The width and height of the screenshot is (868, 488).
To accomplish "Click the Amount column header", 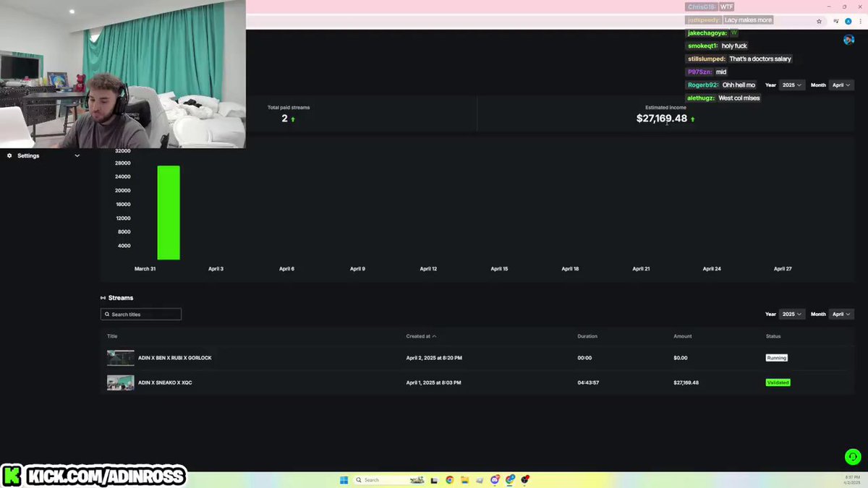I will pyautogui.click(x=683, y=336).
